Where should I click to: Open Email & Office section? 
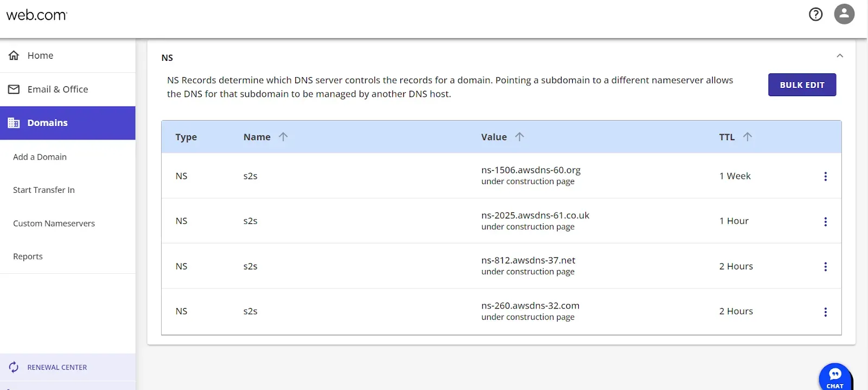(x=68, y=89)
